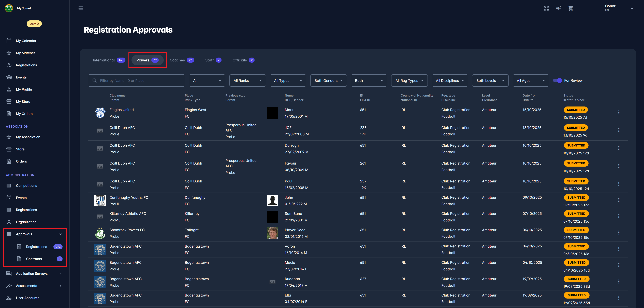The height and width of the screenshot is (308, 644).
Task: Click the My Calendar sidebar icon
Action: 9,41
